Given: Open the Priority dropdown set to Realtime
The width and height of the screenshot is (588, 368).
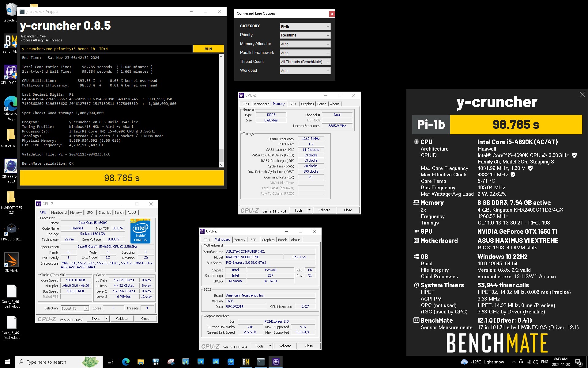Looking at the screenshot, I should (305, 35).
